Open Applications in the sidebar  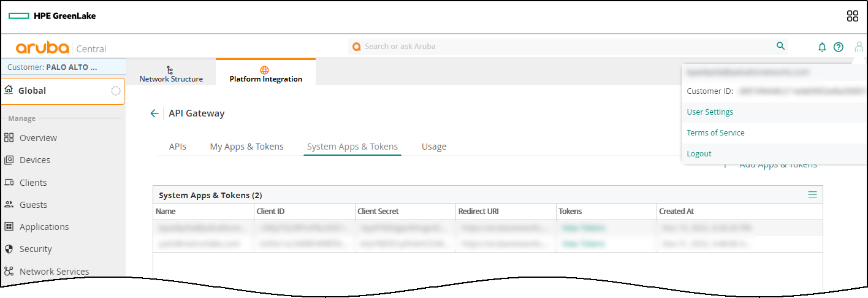44,227
